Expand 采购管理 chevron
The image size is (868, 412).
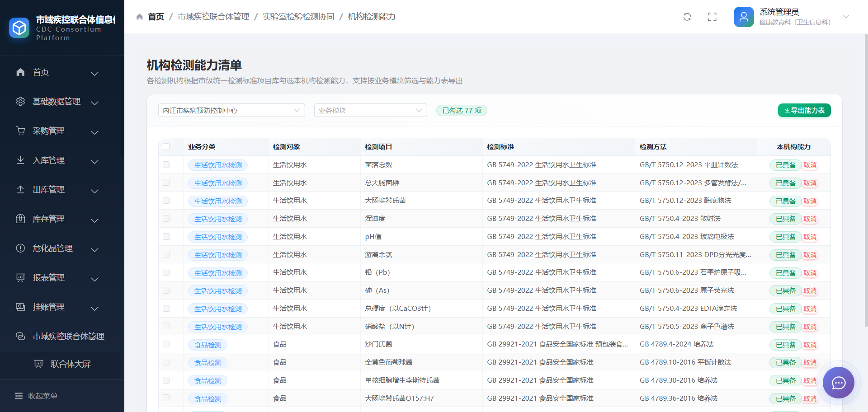[94, 132]
